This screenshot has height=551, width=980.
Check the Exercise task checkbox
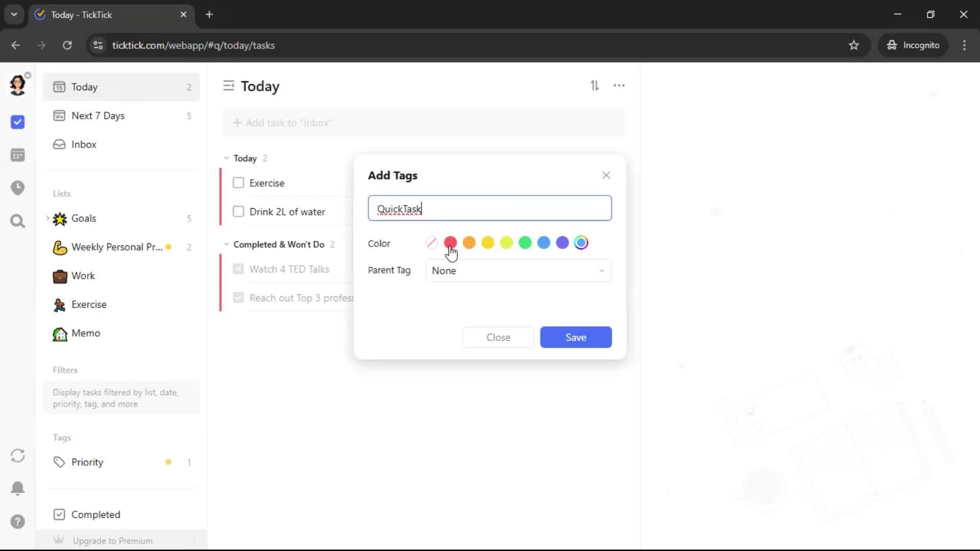coord(238,183)
